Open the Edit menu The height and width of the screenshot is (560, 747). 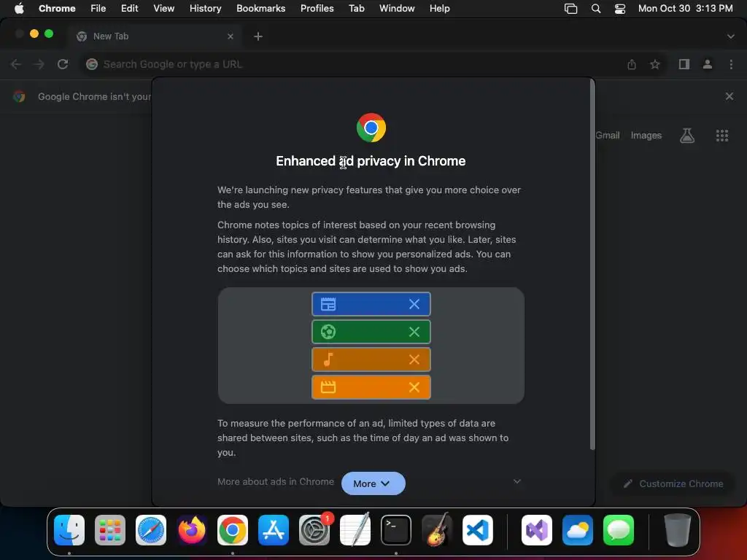click(129, 8)
